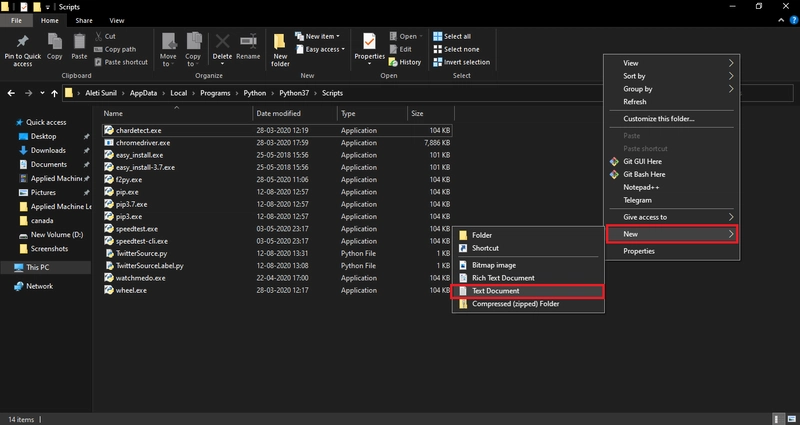Open the File tab
Screen dimensions: 800x425
point(16,20)
